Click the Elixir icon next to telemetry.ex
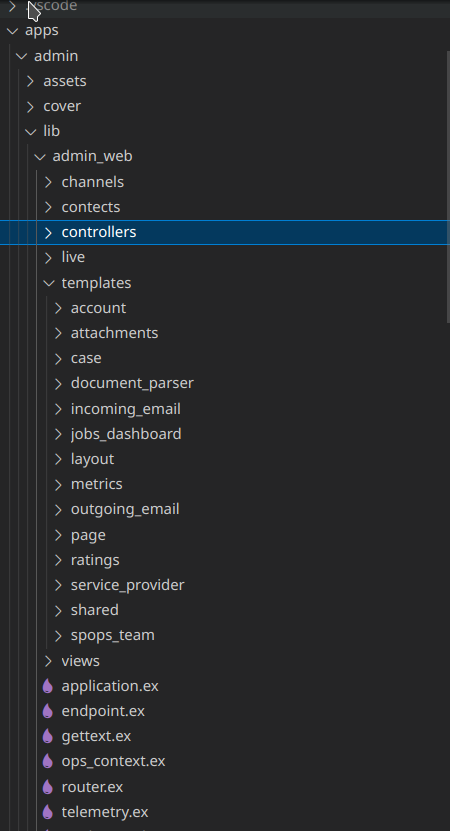Image resolution: width=450 pixels, height=831 pixels. click(x=48, y=811)
